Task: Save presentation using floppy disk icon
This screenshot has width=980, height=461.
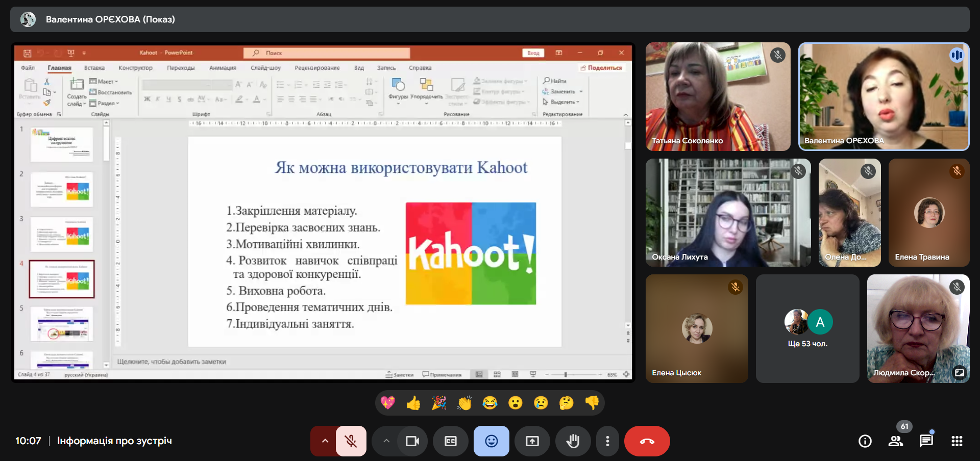Action: tap(28, 53)
